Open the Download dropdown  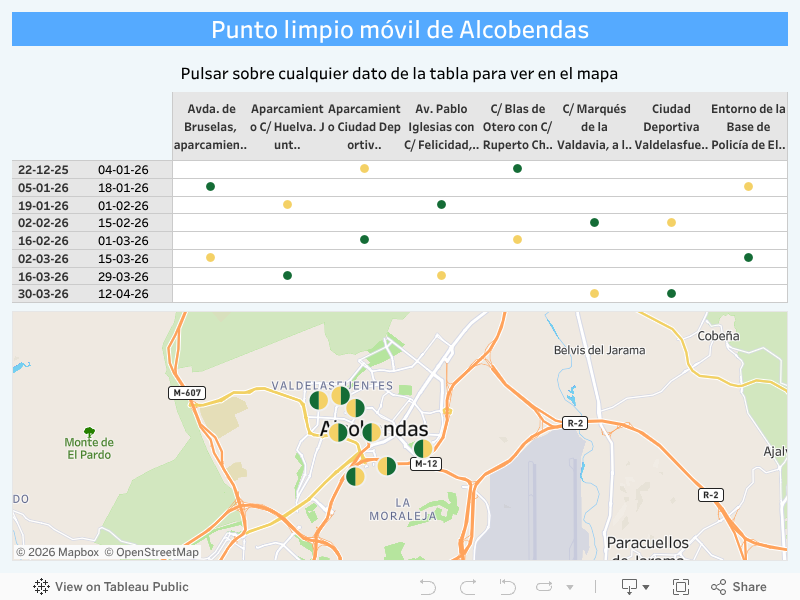[x=635, y=587]
